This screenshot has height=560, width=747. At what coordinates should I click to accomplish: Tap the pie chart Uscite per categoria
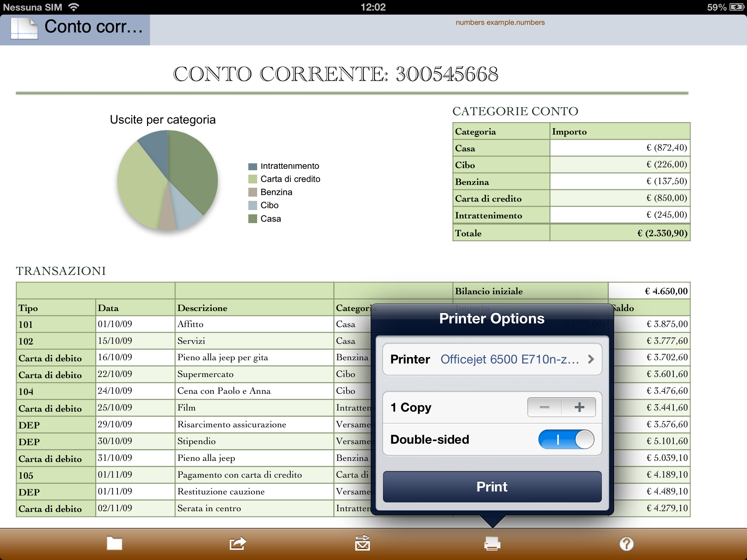pyautogui.click(x=167, y=180)
